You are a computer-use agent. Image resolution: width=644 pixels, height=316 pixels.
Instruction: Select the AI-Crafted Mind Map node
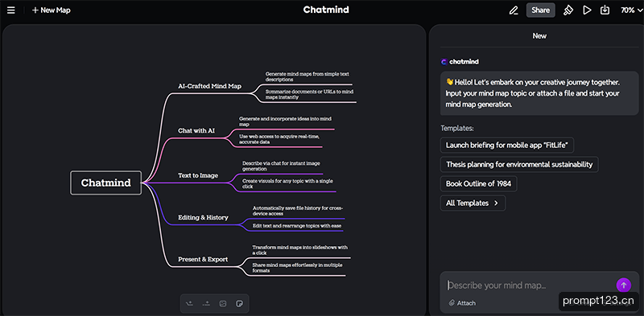pyautogui.click(x=210, y=86)
